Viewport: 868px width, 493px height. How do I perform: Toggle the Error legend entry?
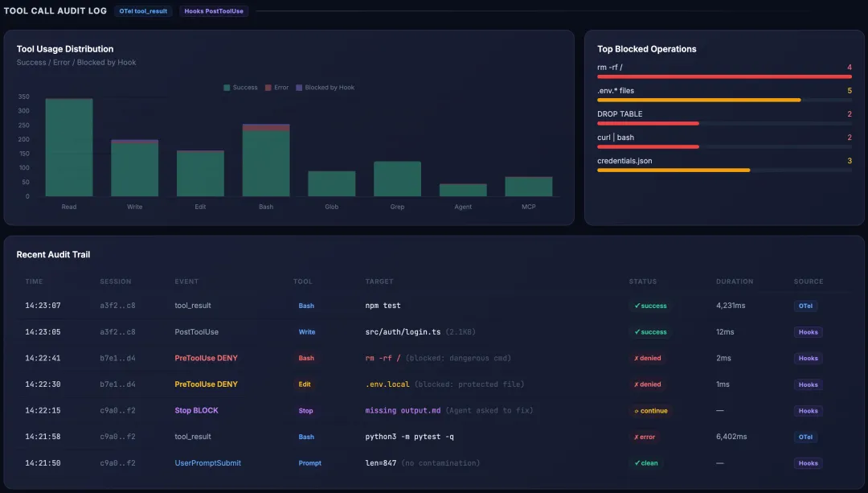[x=276, y=88]
